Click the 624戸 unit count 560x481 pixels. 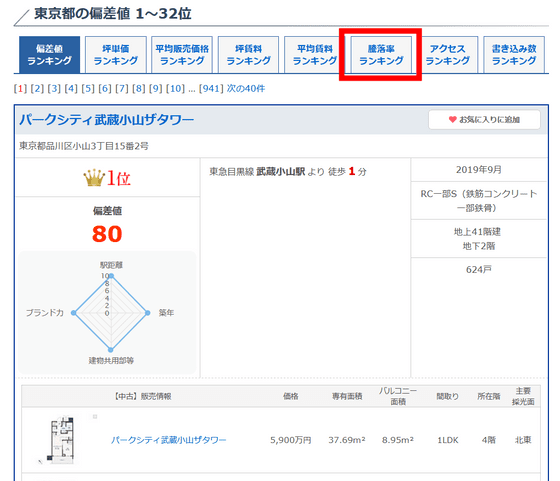479,270
